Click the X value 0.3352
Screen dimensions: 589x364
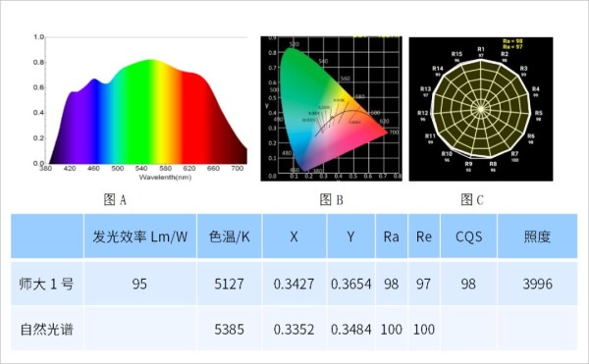point(294,330)
